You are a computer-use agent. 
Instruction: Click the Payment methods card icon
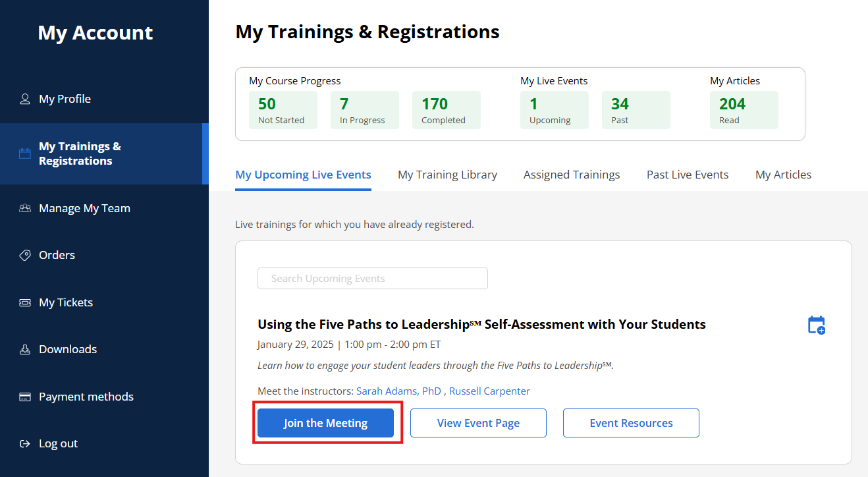pyautogui.click(x=25, y=397)
